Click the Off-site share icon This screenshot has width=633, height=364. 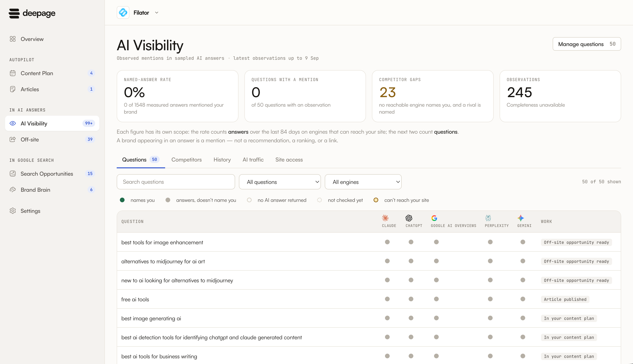click(12, 140)
